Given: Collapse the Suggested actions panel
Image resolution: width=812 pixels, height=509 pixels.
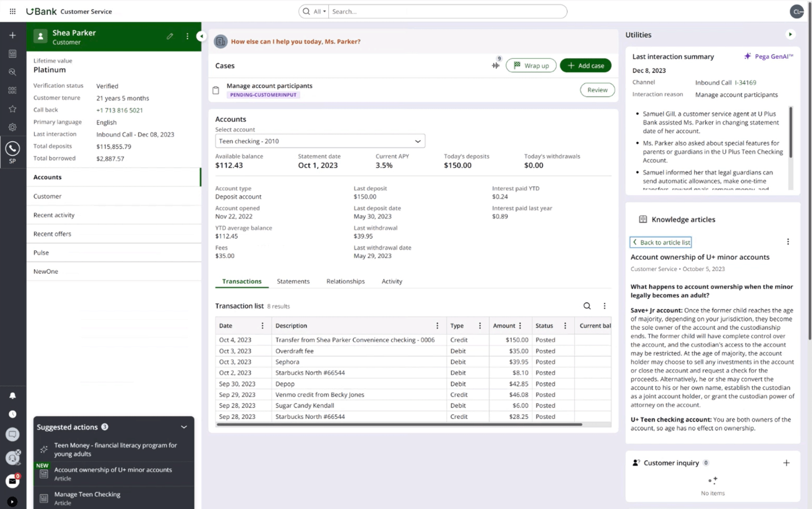Looking at the screenshot, I should 183,427.
